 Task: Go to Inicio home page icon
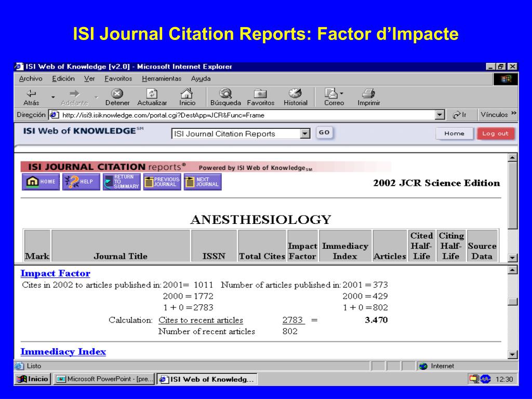coord(187,94)
